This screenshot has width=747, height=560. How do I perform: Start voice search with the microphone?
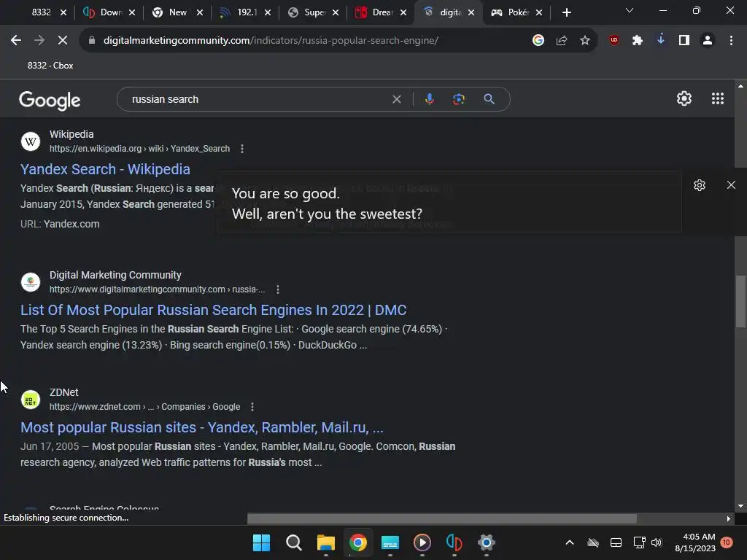pyautogui.click(x=429, y=99)
